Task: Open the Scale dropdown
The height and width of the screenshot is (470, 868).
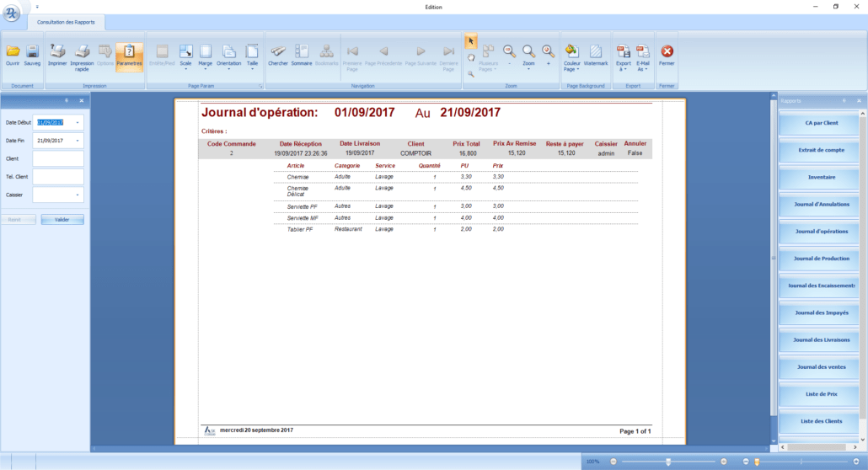Action: click(185, 57)
